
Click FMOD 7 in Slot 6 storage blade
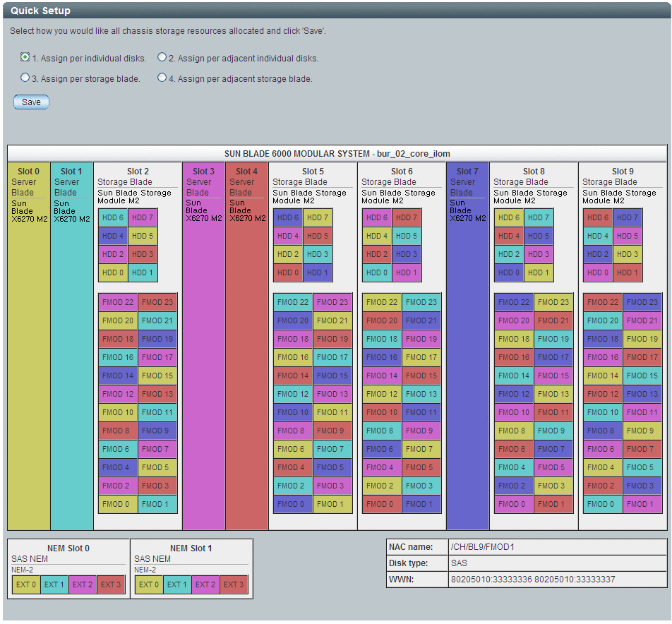(421, 449)
